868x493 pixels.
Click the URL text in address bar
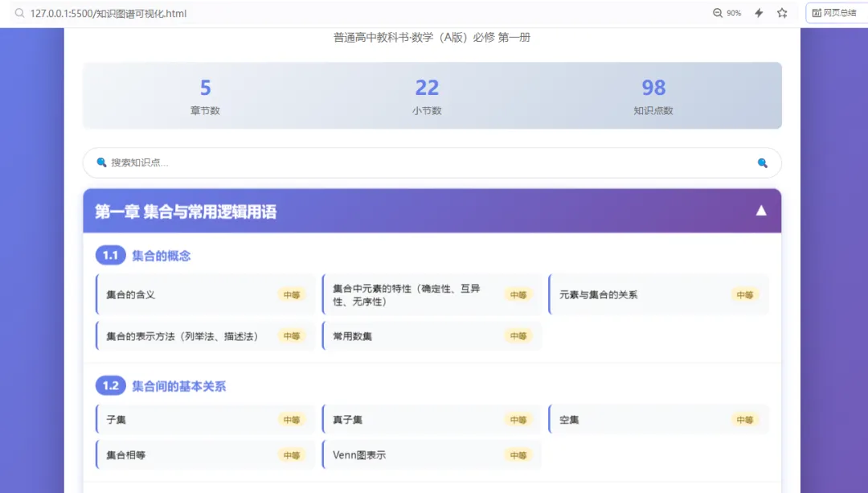(x=108, y=14)
